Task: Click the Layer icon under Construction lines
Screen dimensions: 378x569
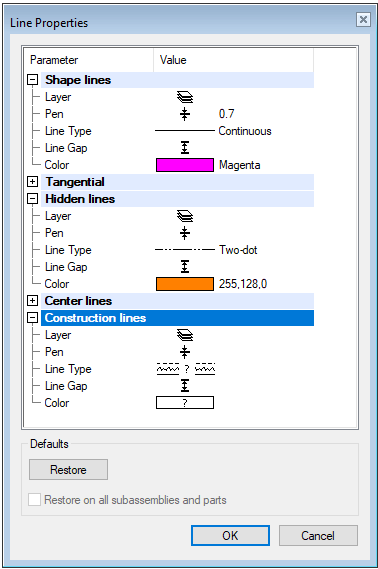Action: pyautogui.click(x=185, y=335)
